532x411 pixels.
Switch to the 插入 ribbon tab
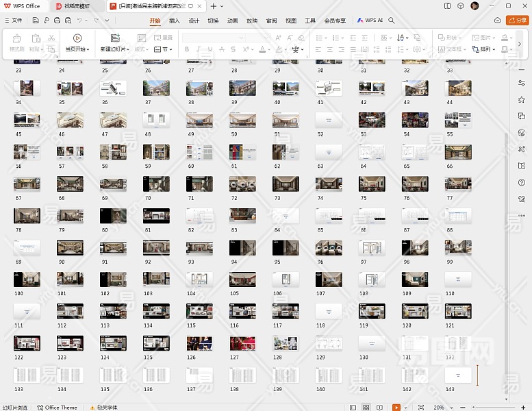pyautogui.click(x=174, y=21)
